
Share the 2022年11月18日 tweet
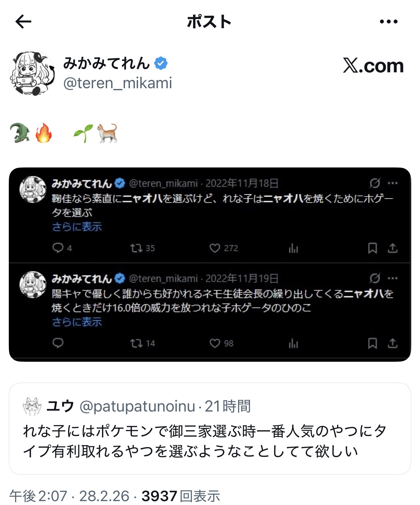click(393, 248)
